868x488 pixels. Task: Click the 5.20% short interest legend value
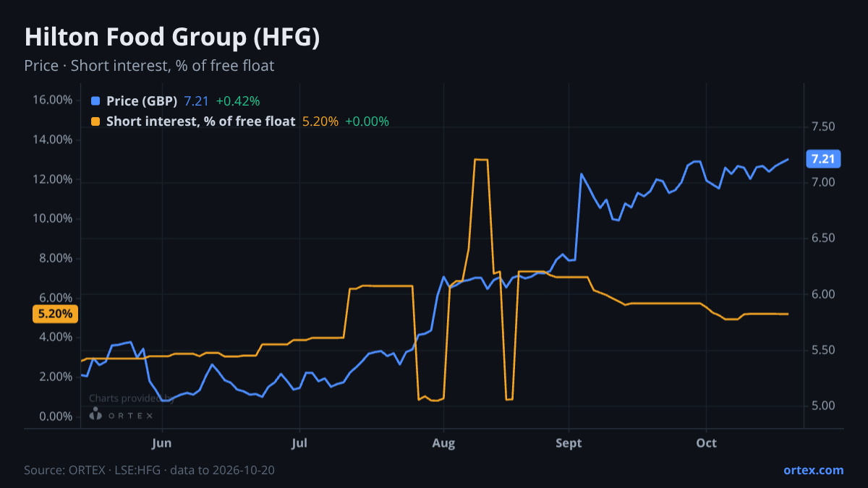point(320,121)
